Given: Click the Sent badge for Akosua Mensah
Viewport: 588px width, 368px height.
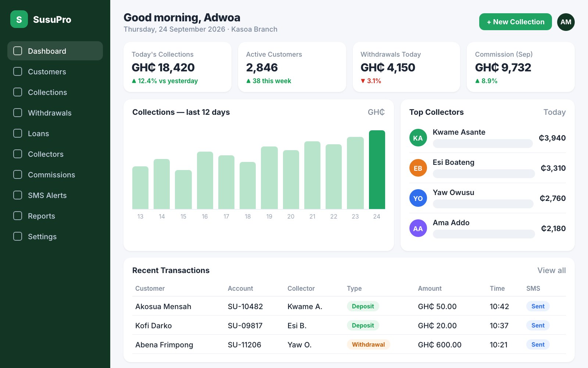Looking at the screenshot, I should click(538, 306).
